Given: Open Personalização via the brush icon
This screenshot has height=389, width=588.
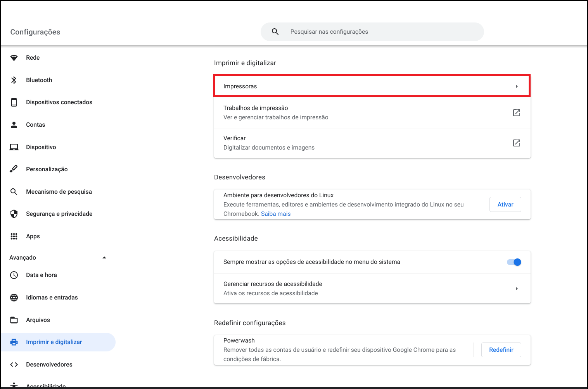Looking at the screenshot, I should click(14, 169).
